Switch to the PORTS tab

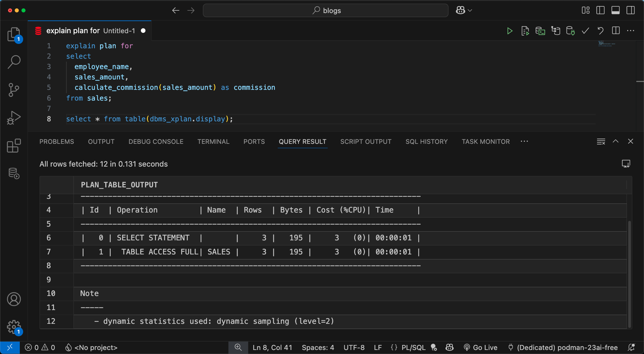click(254, 141)
